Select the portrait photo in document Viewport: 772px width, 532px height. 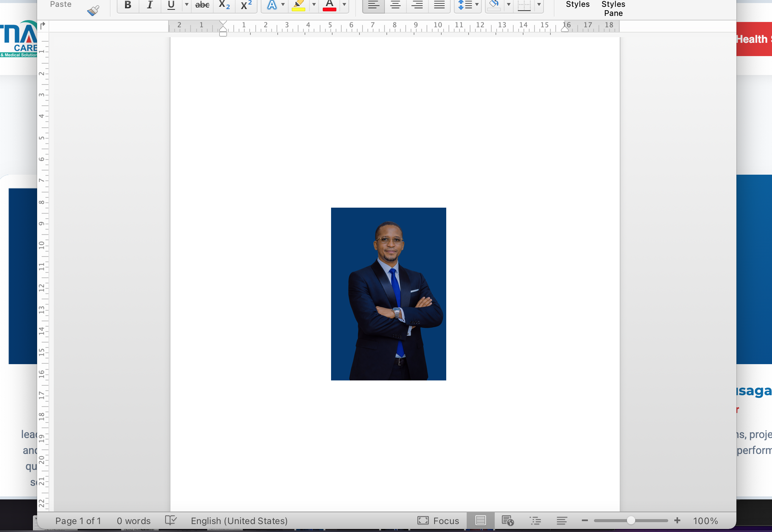click(388, 294)
